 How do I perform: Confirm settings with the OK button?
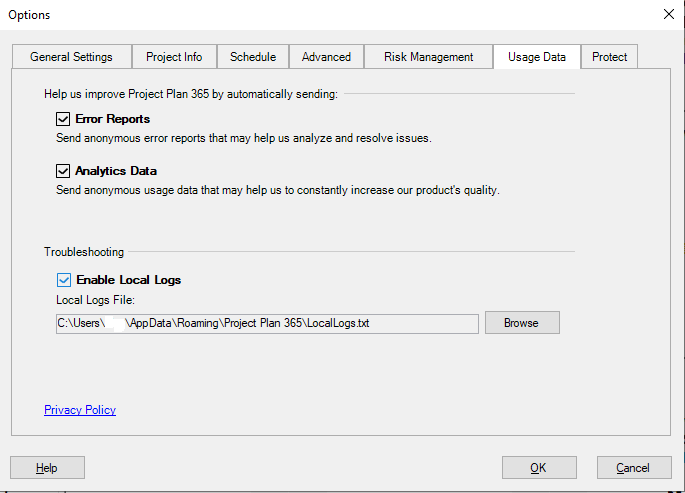538,468
